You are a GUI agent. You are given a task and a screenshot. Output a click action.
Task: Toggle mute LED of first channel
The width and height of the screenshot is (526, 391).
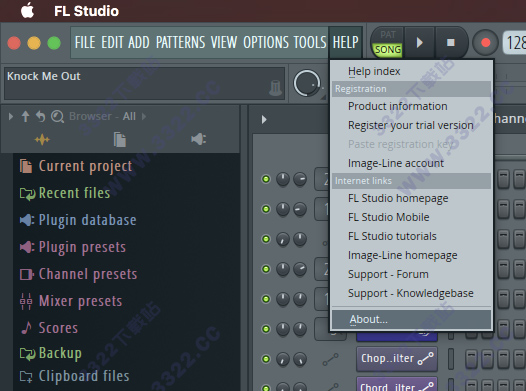tap(266, 179)
